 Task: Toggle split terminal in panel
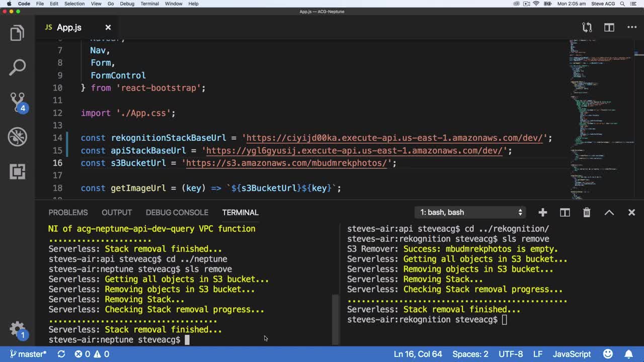[x=565, y=213]
